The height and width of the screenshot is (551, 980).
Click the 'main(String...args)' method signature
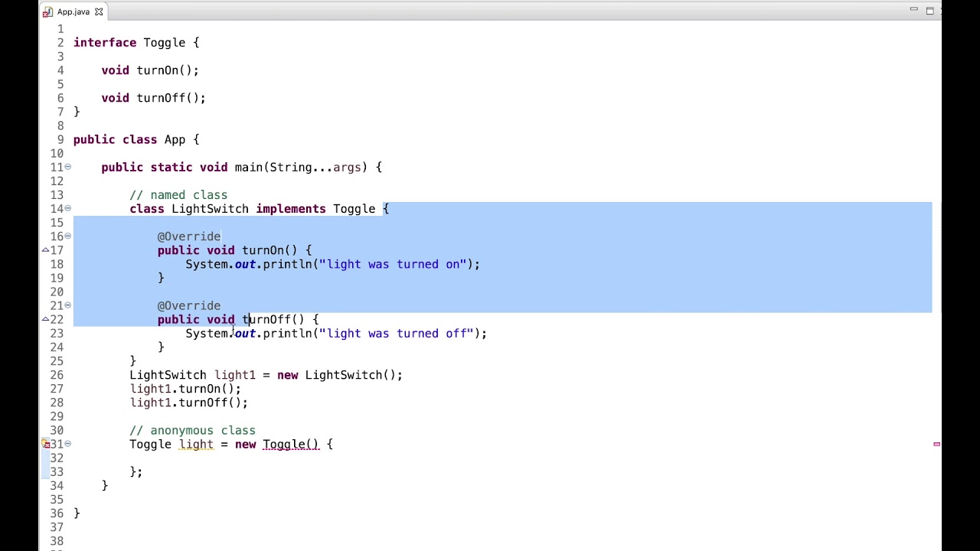(301, 167)
